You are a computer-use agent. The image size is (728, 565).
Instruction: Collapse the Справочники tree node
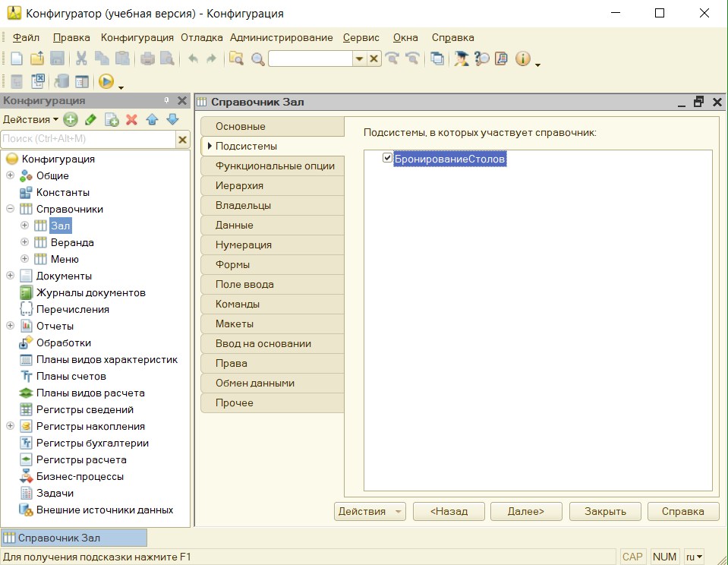[x=10, y=209]
